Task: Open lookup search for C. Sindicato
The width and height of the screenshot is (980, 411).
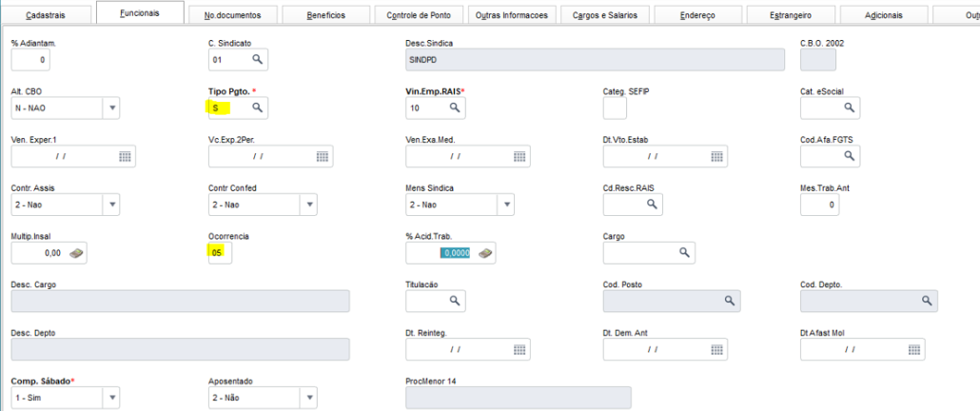Action: tap(258, 59)
